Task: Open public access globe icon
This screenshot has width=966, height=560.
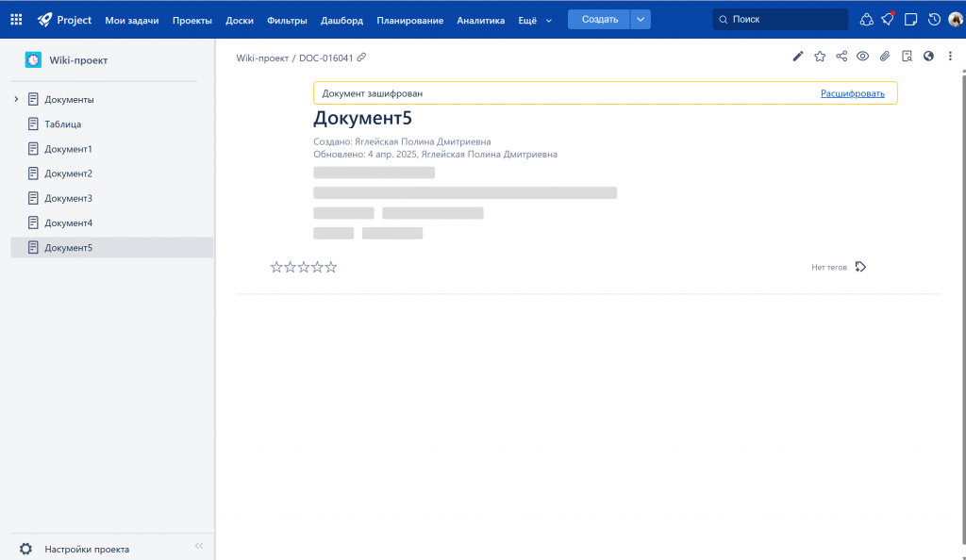Action: tap(928, 56)
